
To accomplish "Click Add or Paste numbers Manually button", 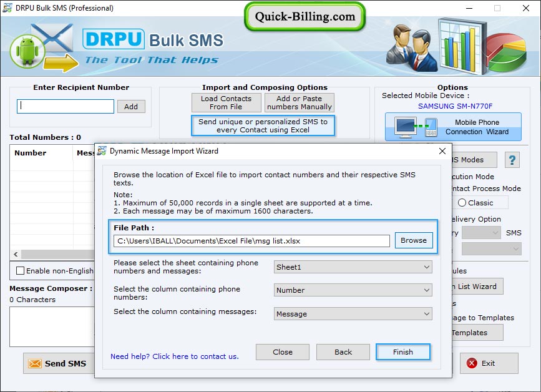I will [x=299, y=102].
